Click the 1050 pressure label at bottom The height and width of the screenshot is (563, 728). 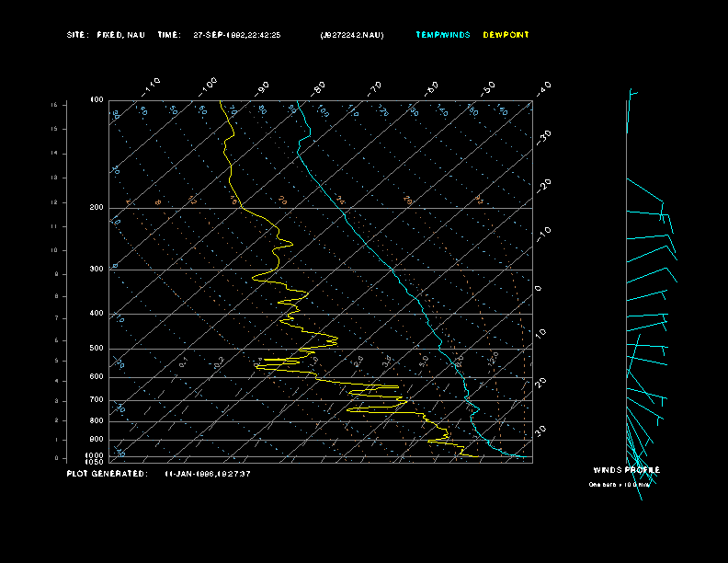point(95,462)
